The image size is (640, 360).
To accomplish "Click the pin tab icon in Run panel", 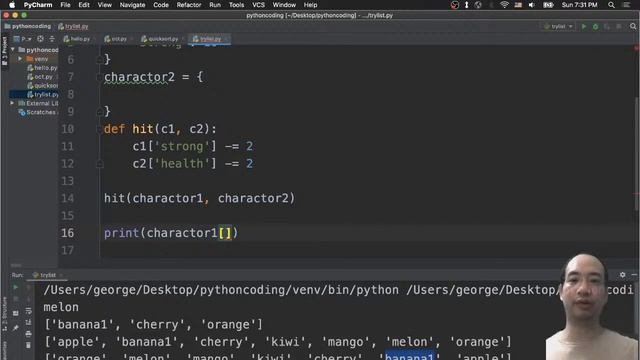I will 16,328.
